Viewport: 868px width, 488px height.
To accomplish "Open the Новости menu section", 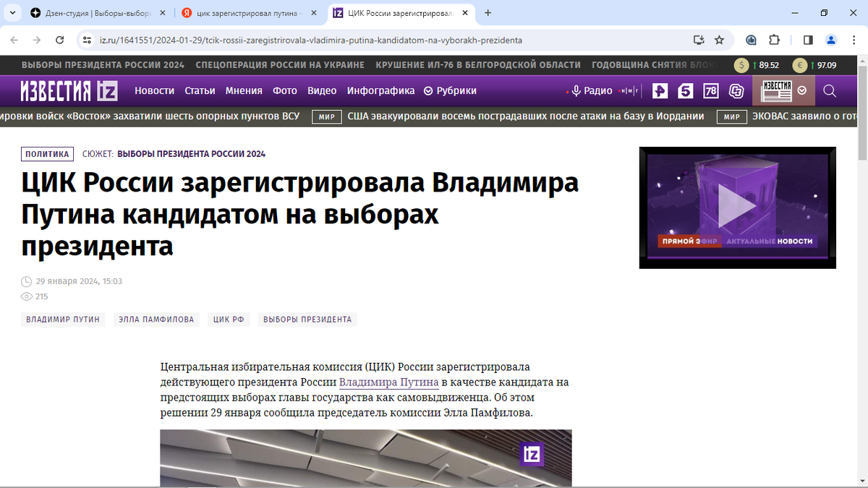I will (155, 90).
